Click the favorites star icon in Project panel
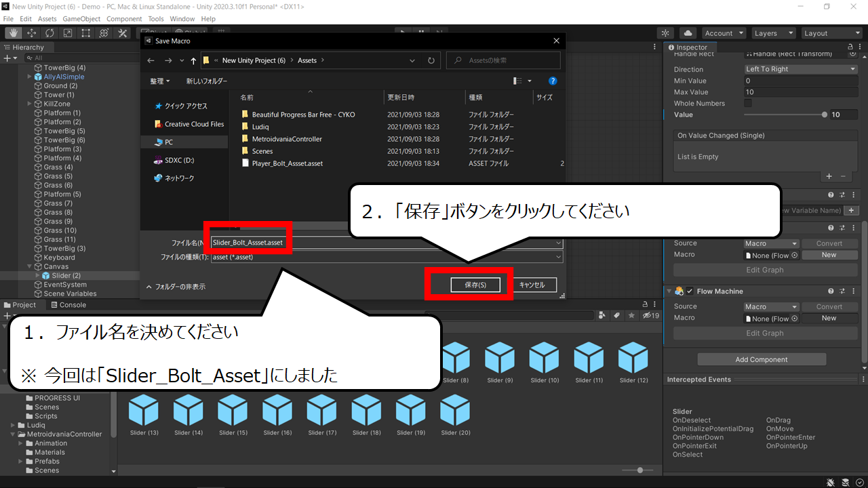Screen dimensions: 868x488 click(x=631, y=316)
